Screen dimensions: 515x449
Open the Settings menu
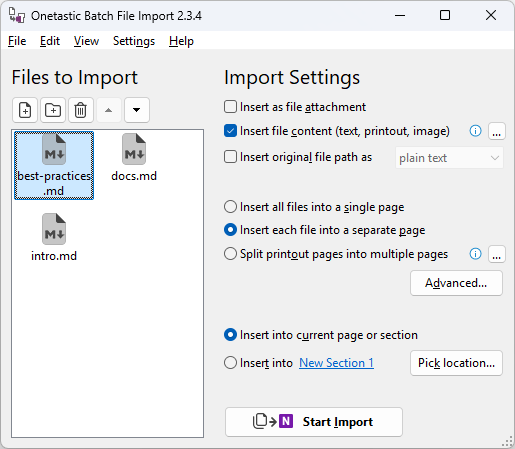pyautogui.click(x=134, y=41)
